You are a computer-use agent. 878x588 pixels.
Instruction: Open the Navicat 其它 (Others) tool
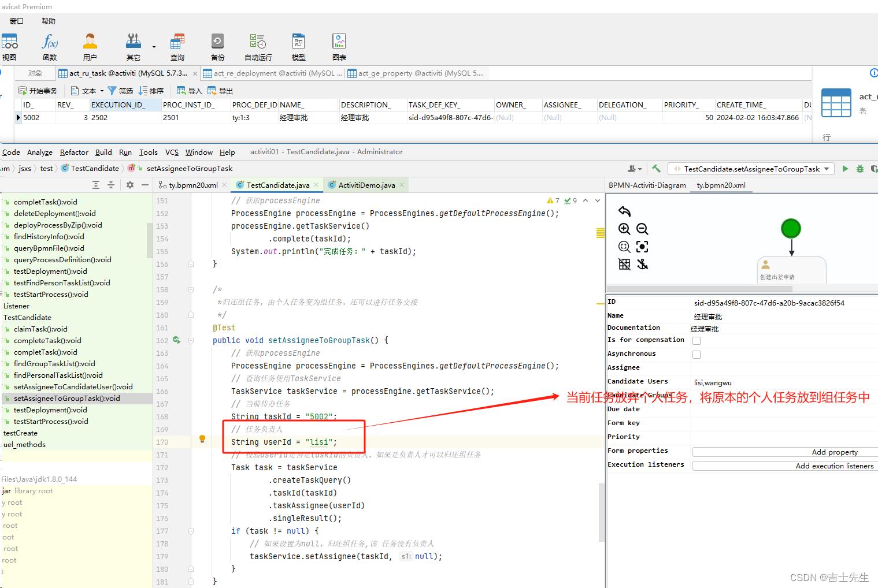click(134, 46)
